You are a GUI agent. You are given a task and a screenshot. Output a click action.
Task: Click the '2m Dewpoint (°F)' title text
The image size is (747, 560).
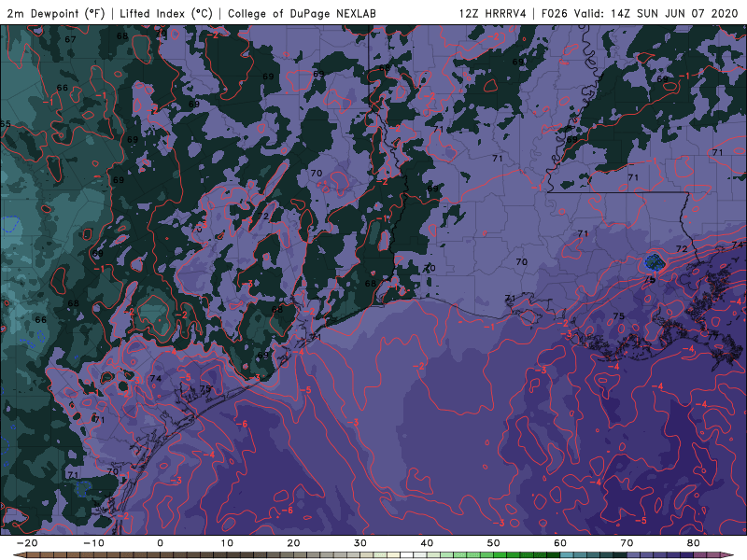(x=55, y=13)
